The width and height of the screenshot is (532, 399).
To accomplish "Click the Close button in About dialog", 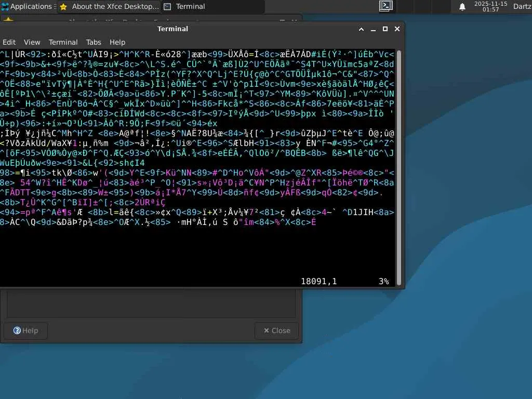I will click(x=277, y=330).
